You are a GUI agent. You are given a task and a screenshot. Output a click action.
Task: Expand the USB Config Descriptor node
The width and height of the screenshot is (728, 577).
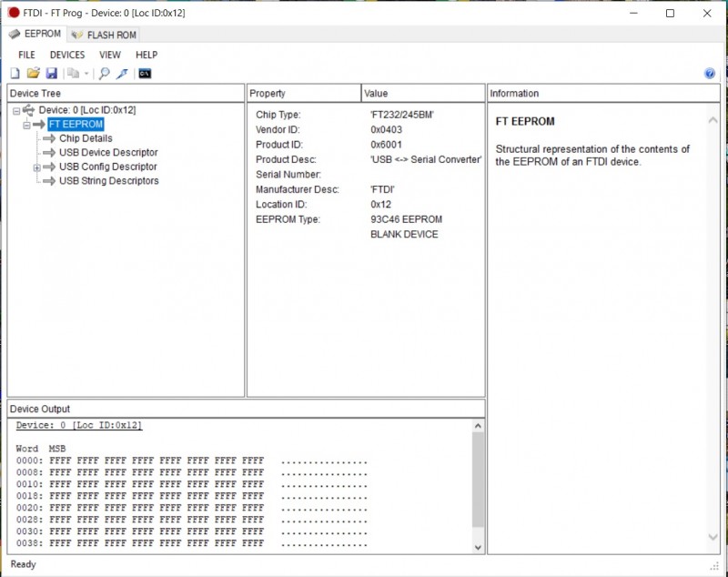(36, 167)
